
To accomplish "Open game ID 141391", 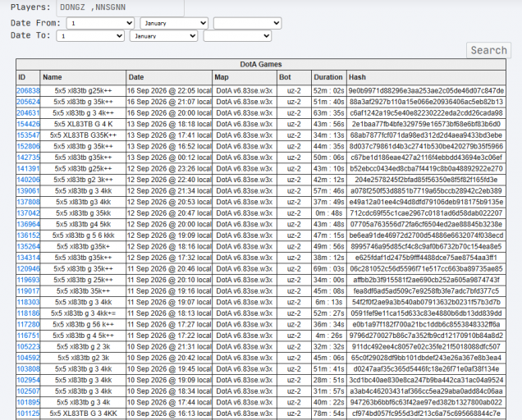I will [x=28, y=169].
